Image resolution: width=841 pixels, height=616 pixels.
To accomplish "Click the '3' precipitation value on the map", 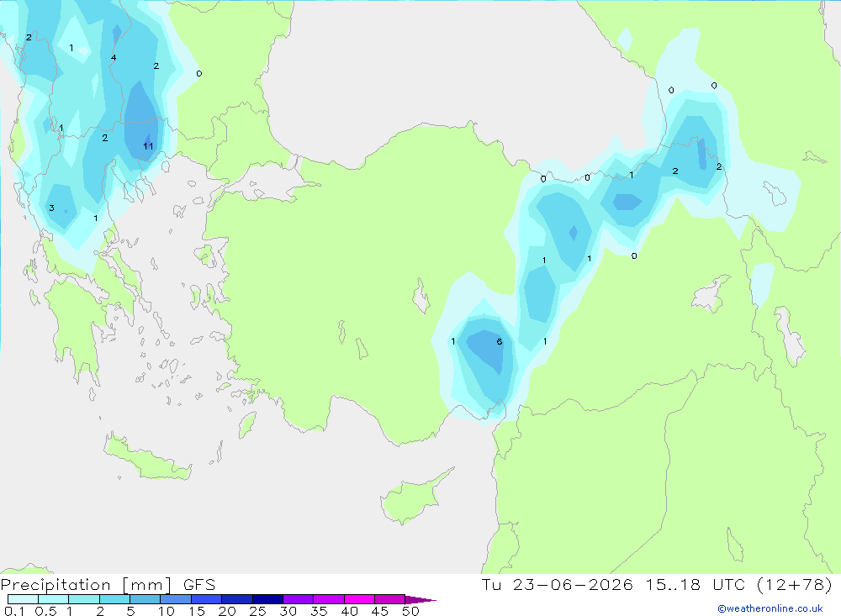I will point(51,208).
